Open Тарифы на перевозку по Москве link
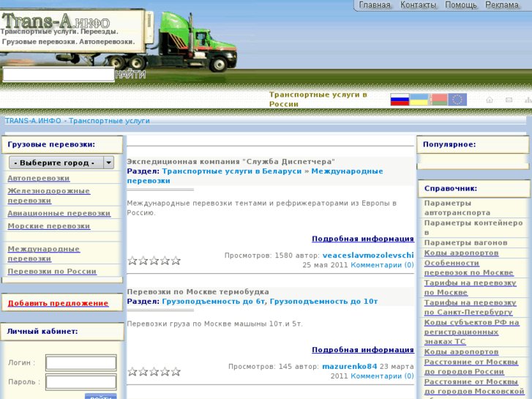 pyautogui.click(x=471, y=288)
